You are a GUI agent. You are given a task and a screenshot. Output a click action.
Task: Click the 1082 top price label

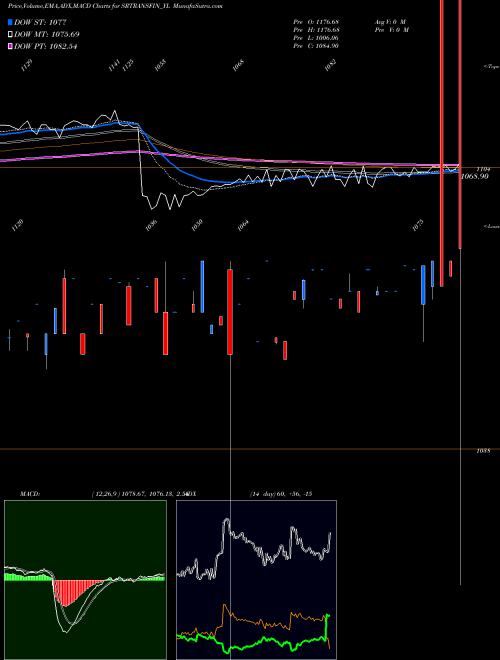point(330,65)
